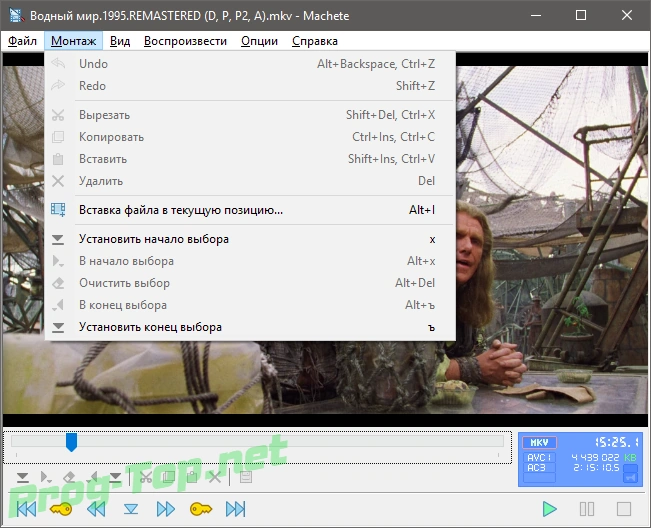Select Копировать menu entry

point(250,137)
